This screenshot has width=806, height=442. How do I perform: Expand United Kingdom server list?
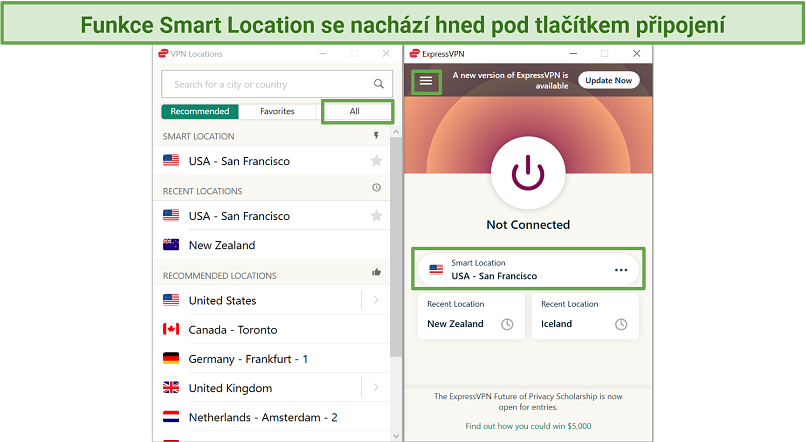tap(376, 388)
